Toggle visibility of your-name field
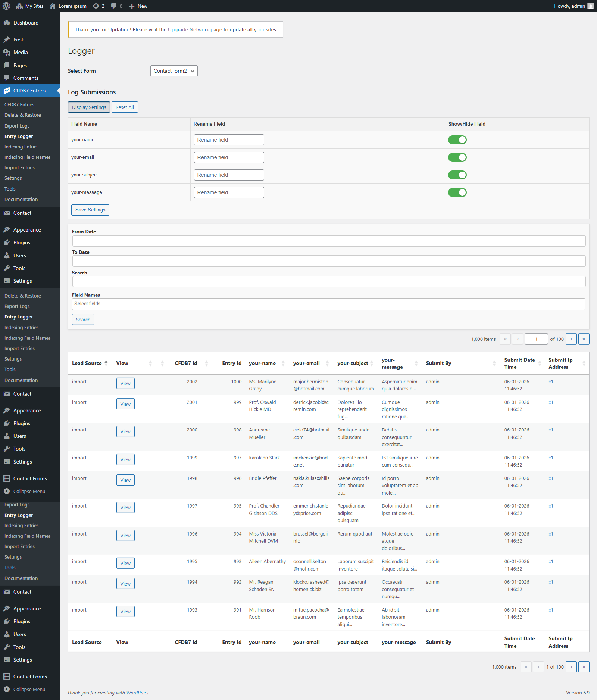597x700 pixels. 457,140
